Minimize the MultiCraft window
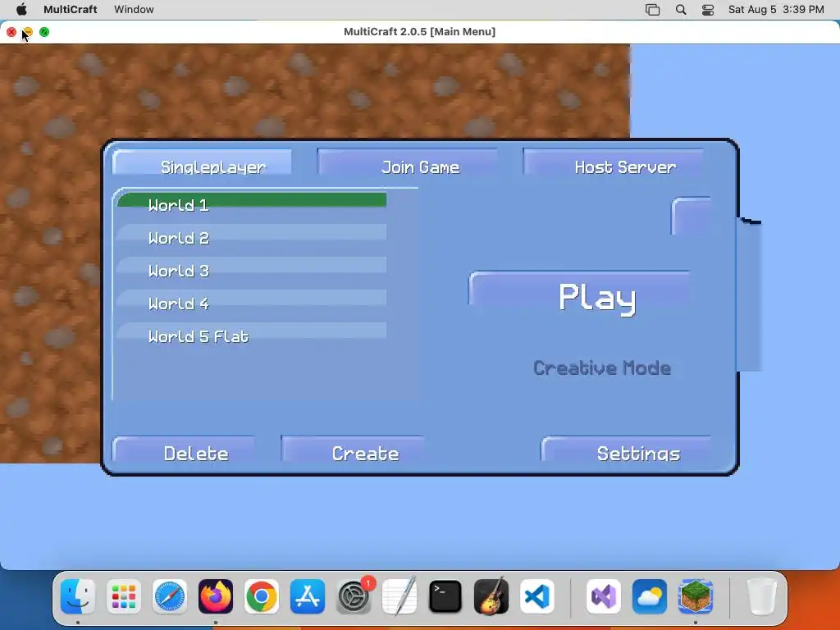This screenshot has height=630, width=840. tap(28, 32)
